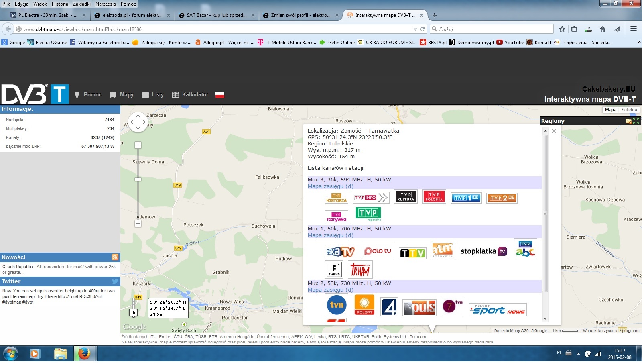
Task: Open the Listy menu on the DVB-T site
Action: pyautogui.click(x=153, y=95)
